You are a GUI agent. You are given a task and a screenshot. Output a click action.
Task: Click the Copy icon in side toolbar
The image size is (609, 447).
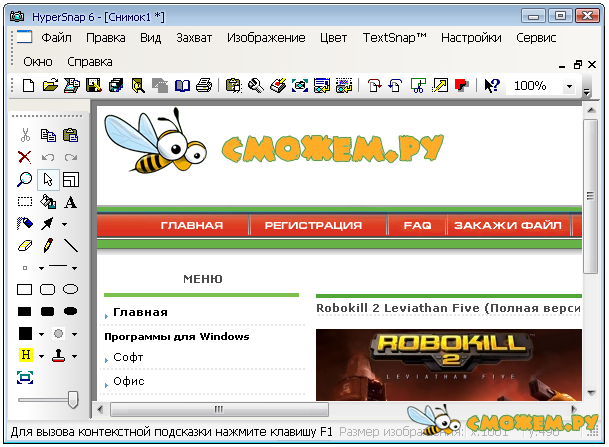click(x=48, y=135)
